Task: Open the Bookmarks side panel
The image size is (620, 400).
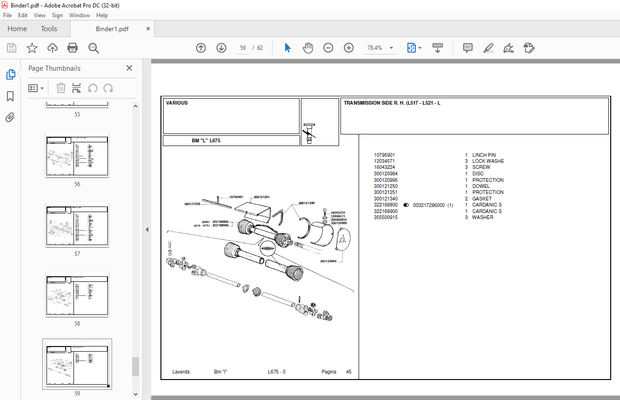Action: 11,96
